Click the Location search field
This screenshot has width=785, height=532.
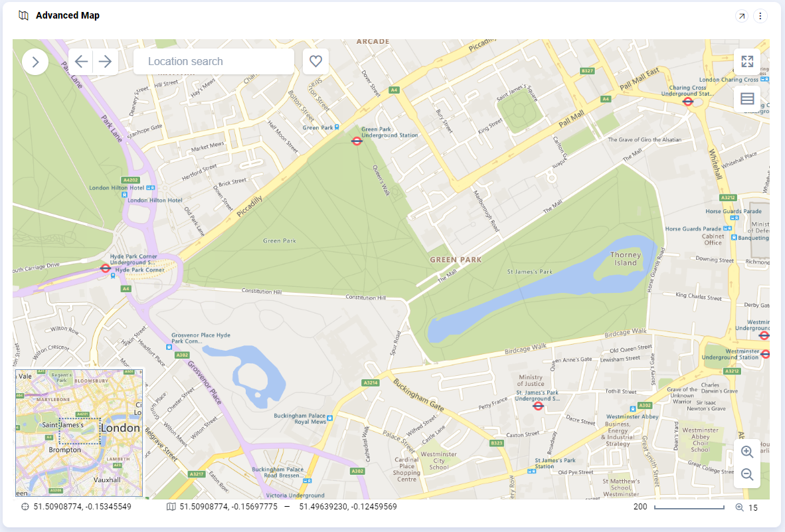tap(213, 62)
